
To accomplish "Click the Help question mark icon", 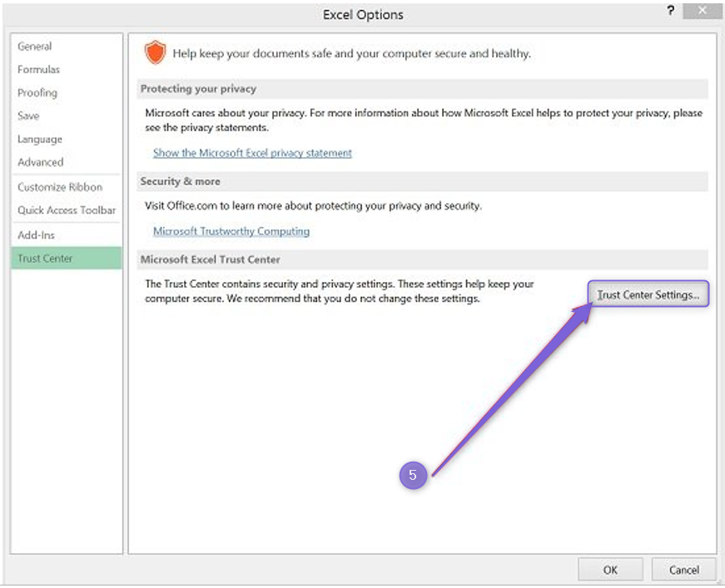I will click(671, 12).
